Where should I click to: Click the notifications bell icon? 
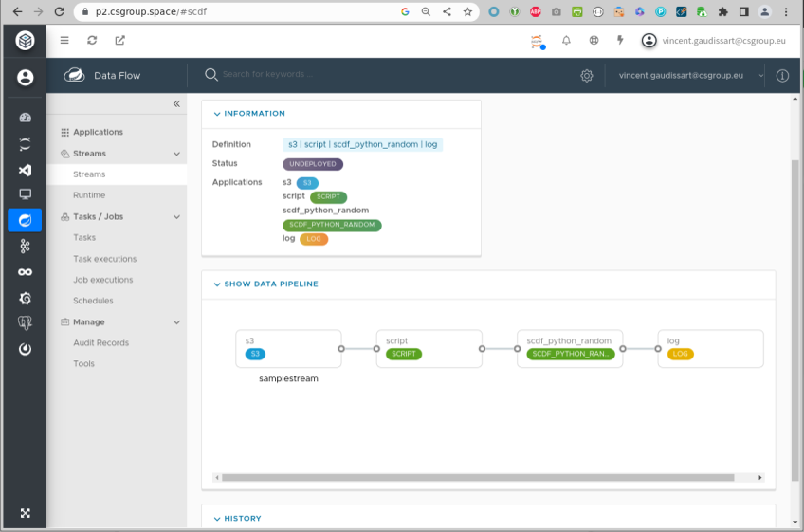[566, 40]
